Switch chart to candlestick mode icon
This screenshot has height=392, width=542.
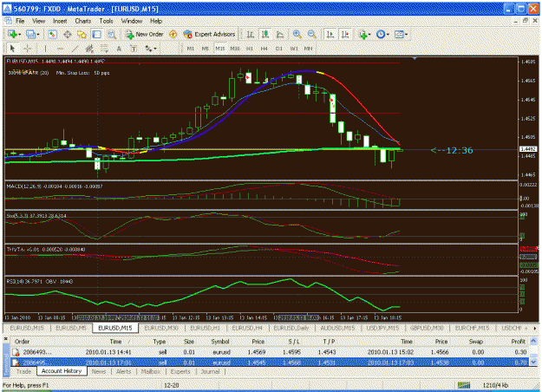tap(265, 34)
